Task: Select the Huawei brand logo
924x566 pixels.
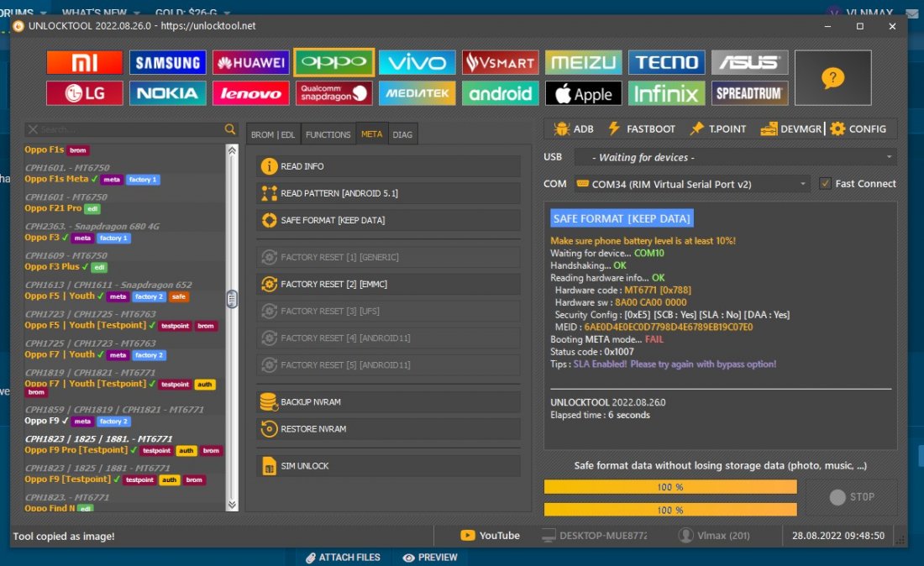Action: pyautogui.click(x=251, y=62)
